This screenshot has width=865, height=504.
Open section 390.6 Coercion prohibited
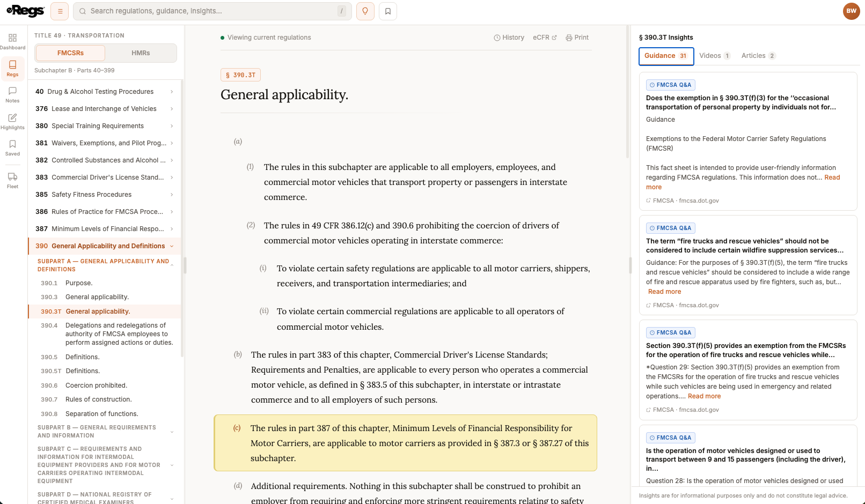pos(105,386)
